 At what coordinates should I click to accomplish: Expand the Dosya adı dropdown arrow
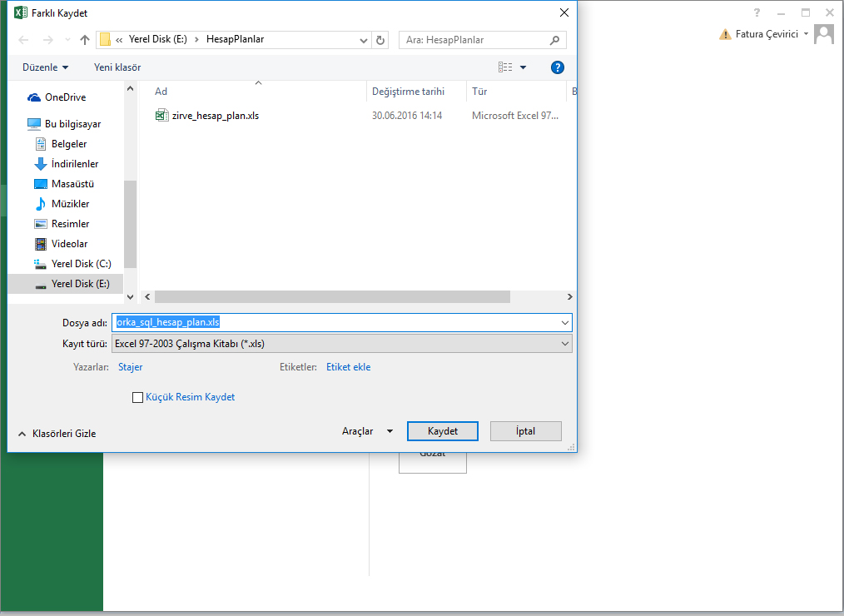point(564,322)
